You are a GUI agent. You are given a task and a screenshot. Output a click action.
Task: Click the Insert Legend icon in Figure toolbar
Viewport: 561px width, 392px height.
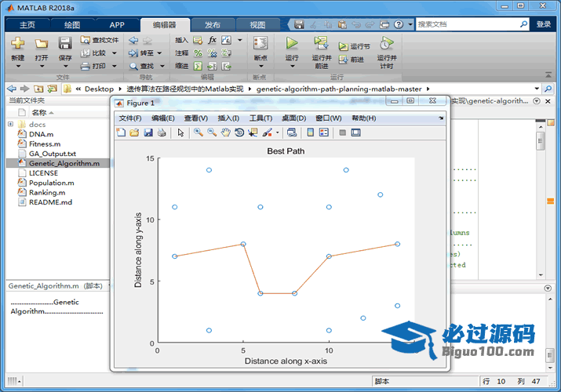[323, 132]
